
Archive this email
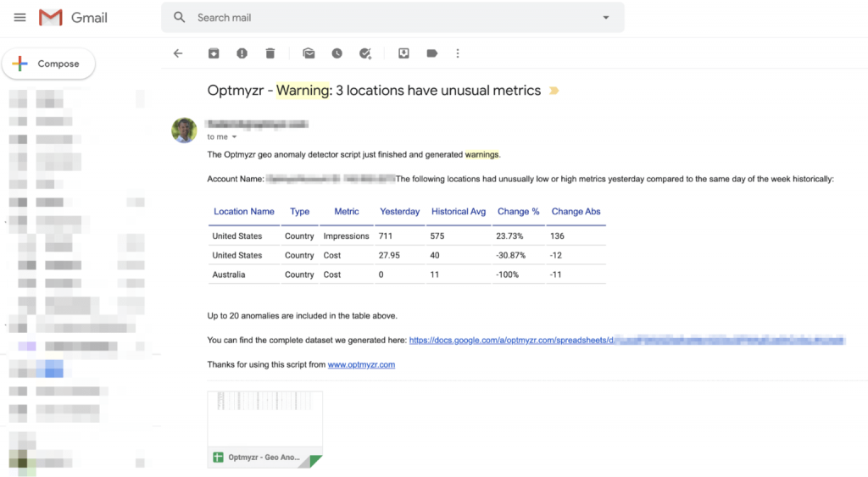pos(214,53)
